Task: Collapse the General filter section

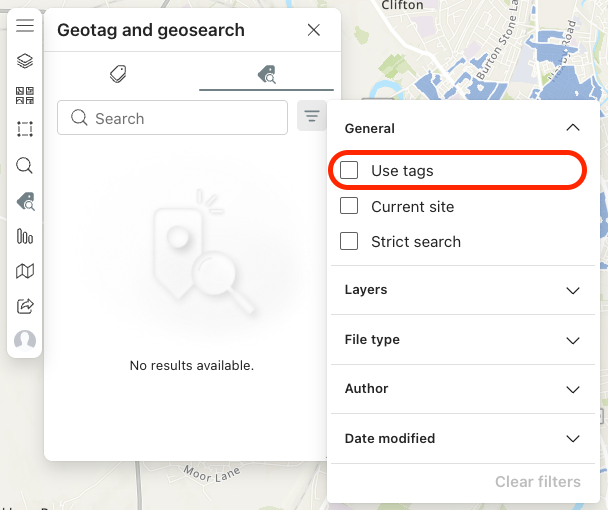Action: pos(572,128)
